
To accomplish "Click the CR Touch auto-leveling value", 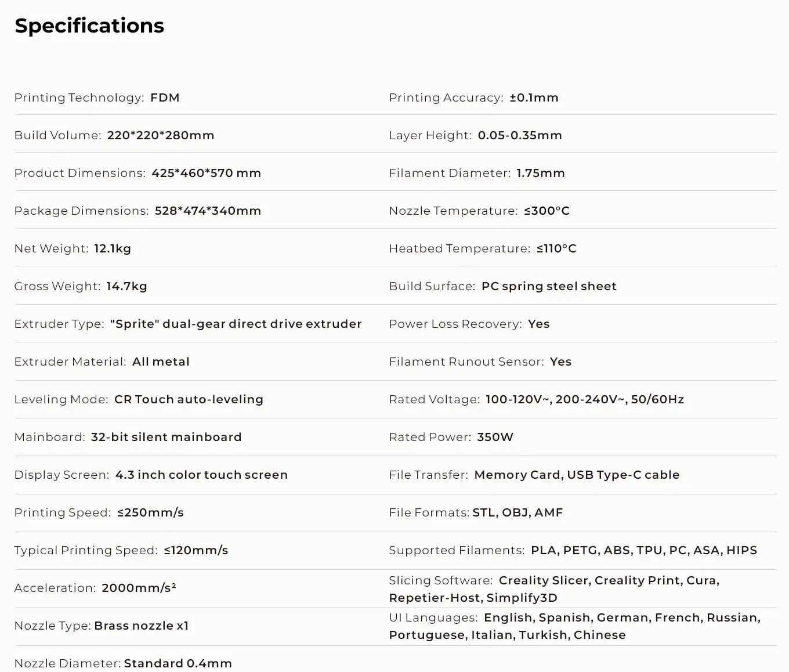I will tap(189, 399).
